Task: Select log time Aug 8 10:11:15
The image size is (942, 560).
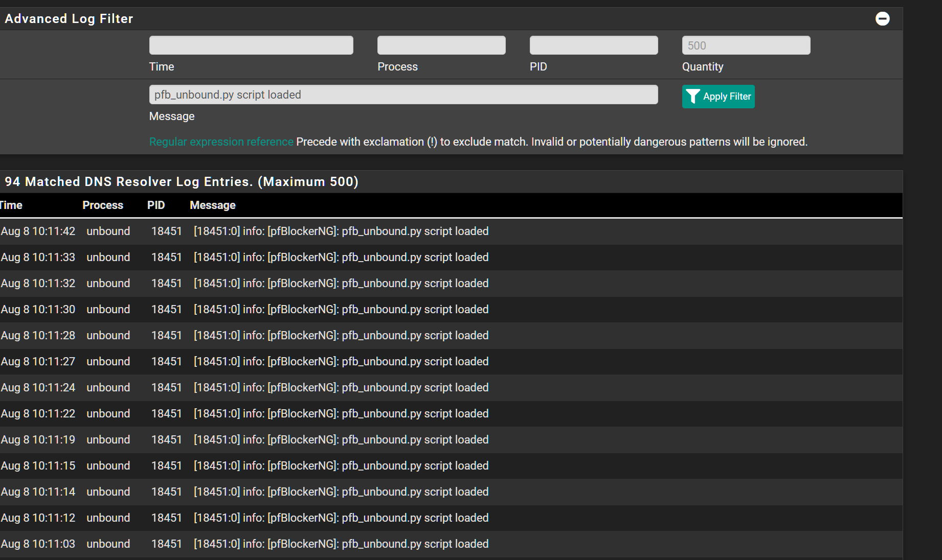Action: [38, 466]
